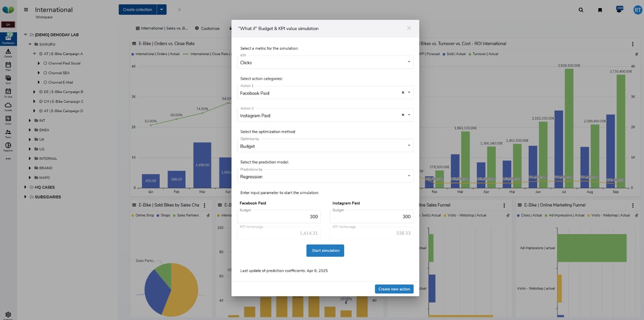Open the Predictions by Regression dropdown
The image size is (644, 320).
click(x=325, y=177)
